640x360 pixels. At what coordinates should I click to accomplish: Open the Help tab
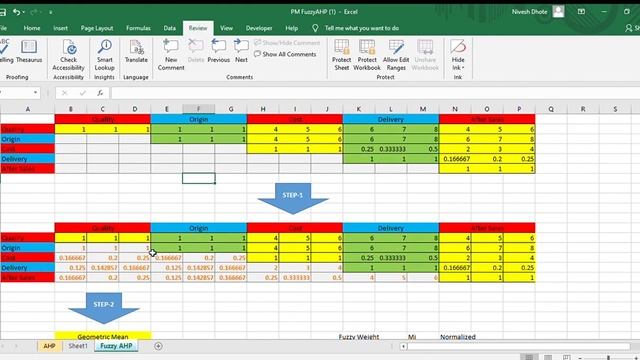291,28
